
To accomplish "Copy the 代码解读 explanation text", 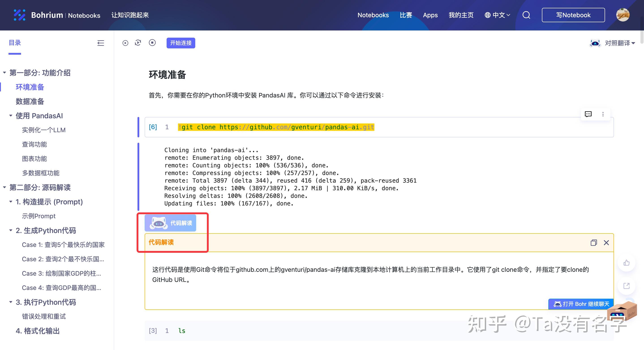I will point(594,243).
